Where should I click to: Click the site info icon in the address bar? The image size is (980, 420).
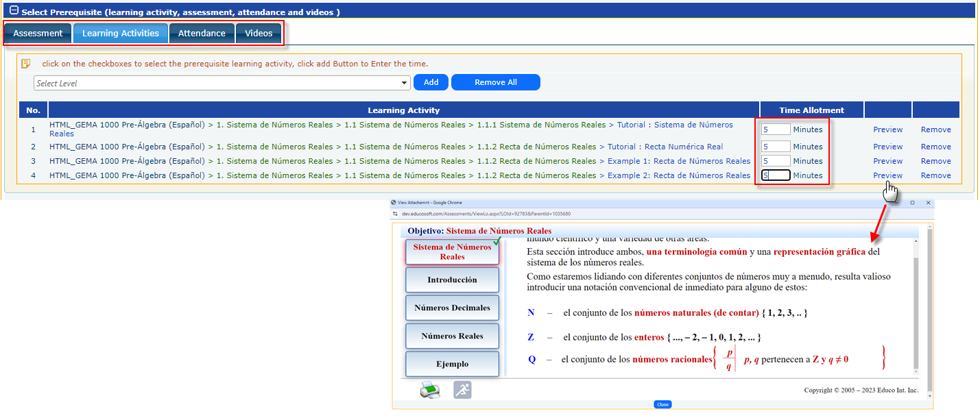tap(395, 214)
